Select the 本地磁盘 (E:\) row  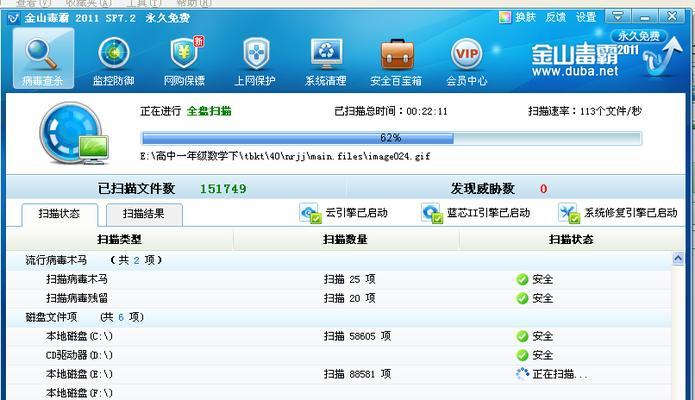point(339,375)
